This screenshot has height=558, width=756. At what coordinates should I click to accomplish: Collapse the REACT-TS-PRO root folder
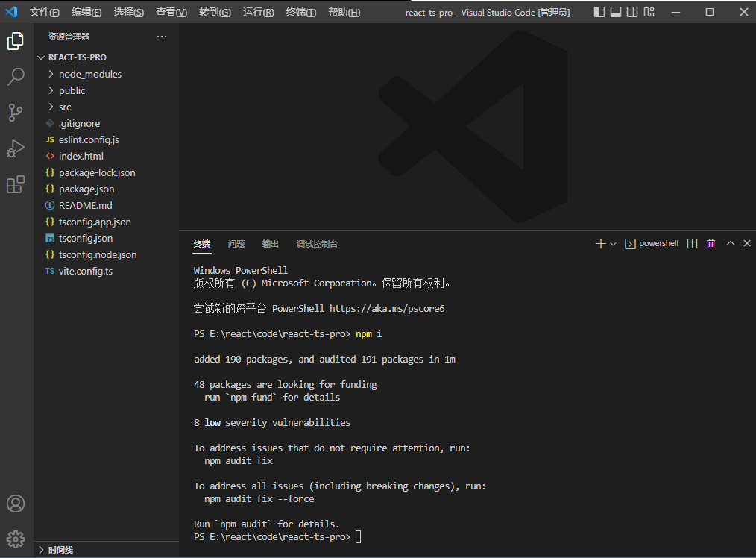106,57
